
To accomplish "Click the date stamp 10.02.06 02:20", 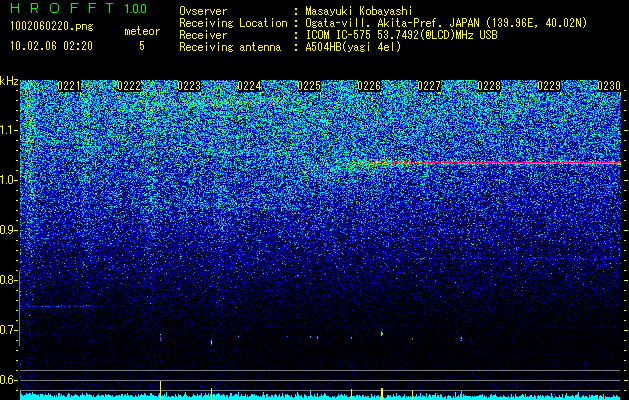I will (51, 46).
